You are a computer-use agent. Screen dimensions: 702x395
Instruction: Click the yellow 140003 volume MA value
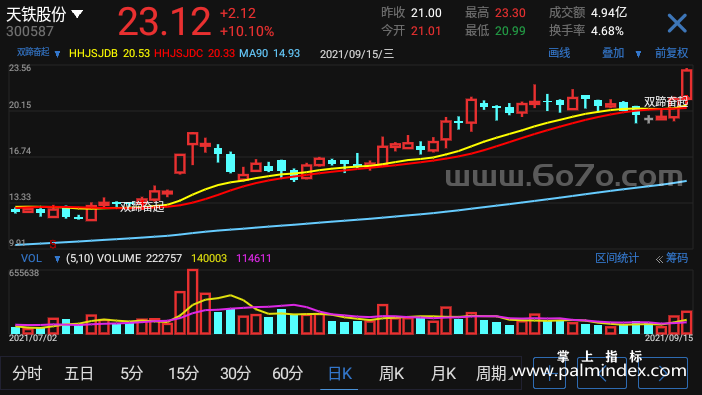click(x=209, y=258)
